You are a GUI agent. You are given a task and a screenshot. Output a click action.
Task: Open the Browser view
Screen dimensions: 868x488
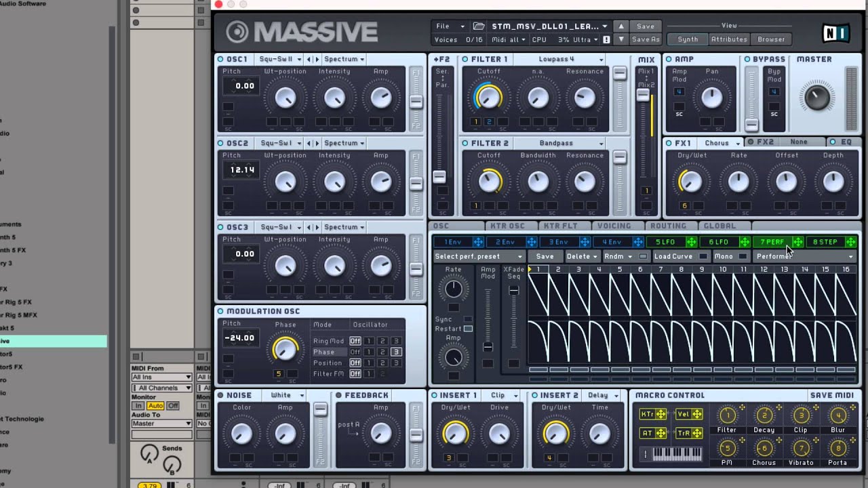(771, 39)
